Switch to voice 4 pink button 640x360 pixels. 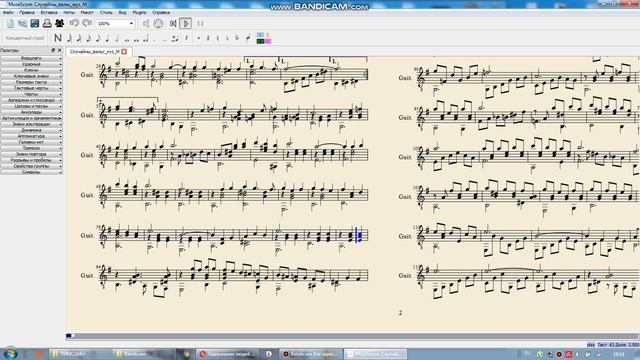click(268, 41)
